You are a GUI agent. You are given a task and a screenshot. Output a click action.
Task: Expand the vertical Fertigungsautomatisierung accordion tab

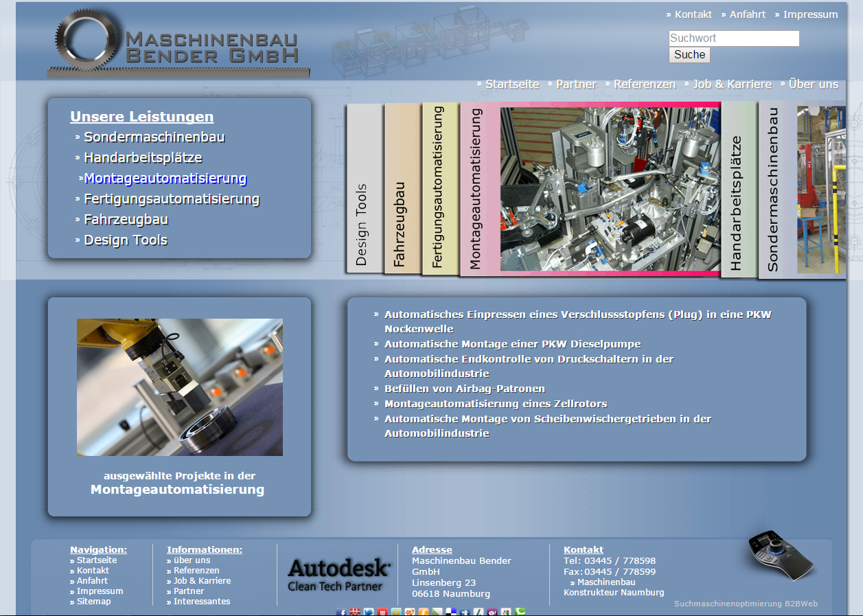[x=439, y=189]
